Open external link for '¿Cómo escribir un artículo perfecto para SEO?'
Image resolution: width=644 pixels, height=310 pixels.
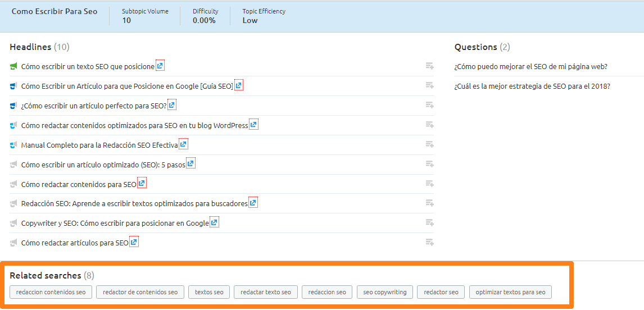pyautogui.click(x=172, y=105)
